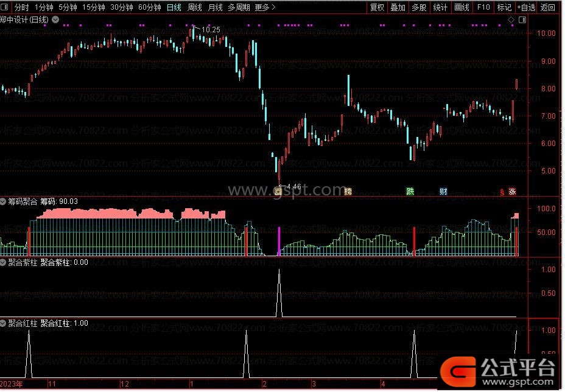The height and width of the screenshot is (392, 565).
Task: Click the 11 month label on date axis
Action: 52,384
